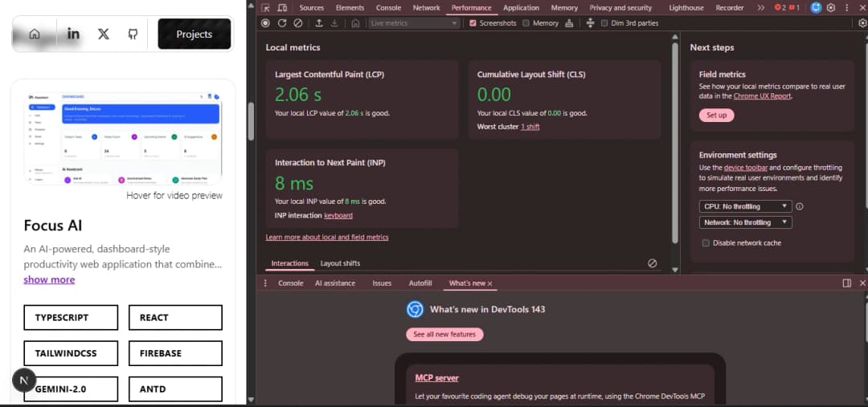868x407 pixels.
Task: Click the X (Twitter) icon
Action: coord(104,34)
